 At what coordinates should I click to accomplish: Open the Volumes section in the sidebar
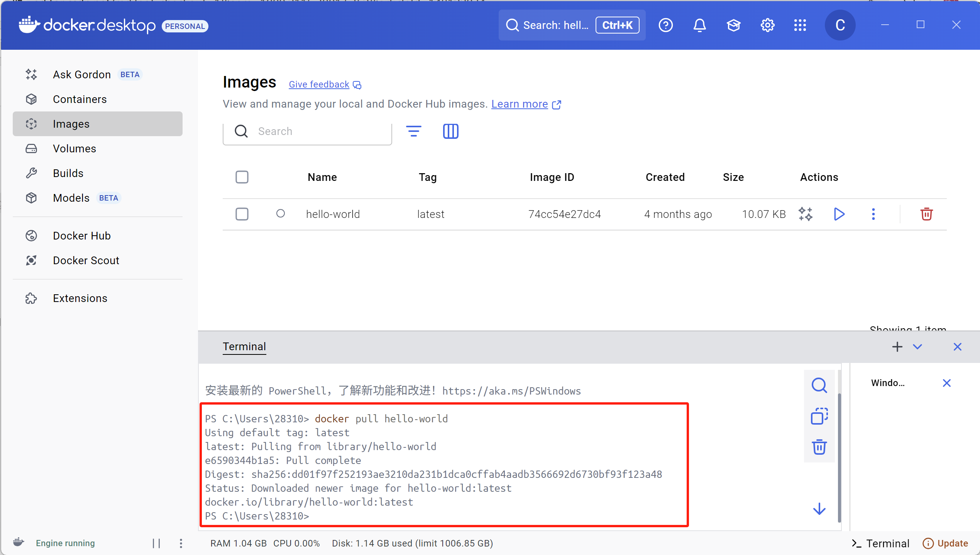click(x=74, y=148)
